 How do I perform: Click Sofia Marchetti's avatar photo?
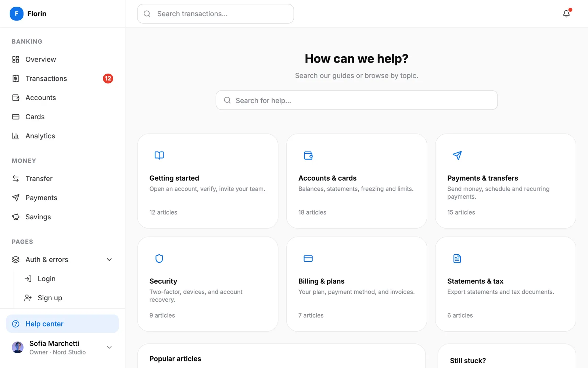tap(18, 347)
